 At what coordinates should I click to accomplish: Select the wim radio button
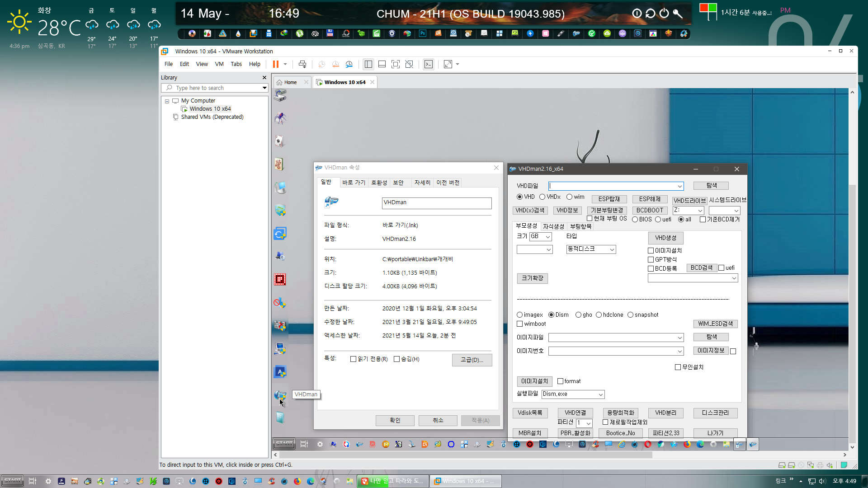tap(569, 197)
